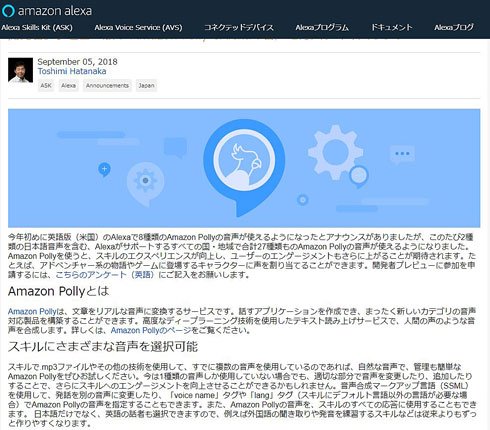
Task: Open Toshimi Hatanaka author link
Action: tap(72, 71)
